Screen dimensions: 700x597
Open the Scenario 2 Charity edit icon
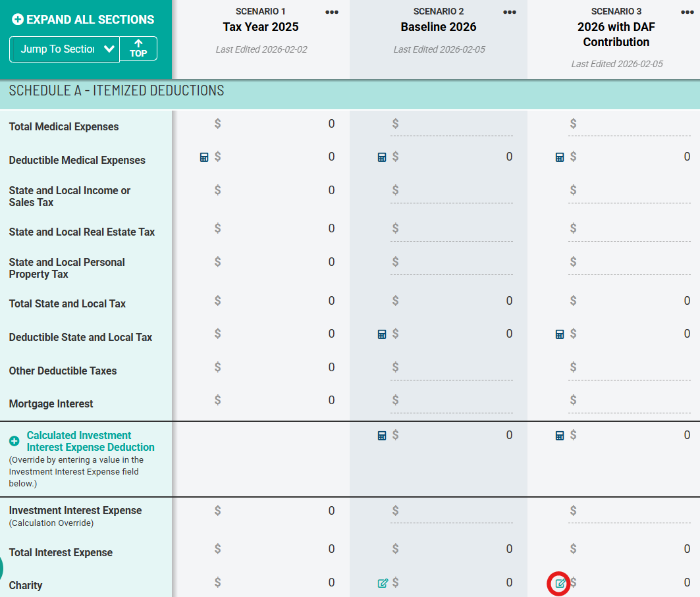(x=383, y=583)
